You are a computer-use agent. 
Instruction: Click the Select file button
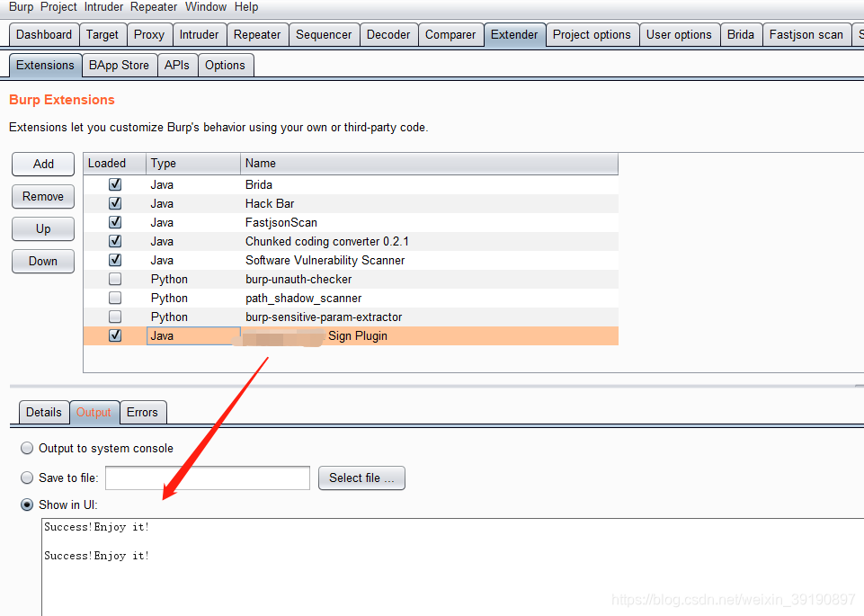pos(361,478)
